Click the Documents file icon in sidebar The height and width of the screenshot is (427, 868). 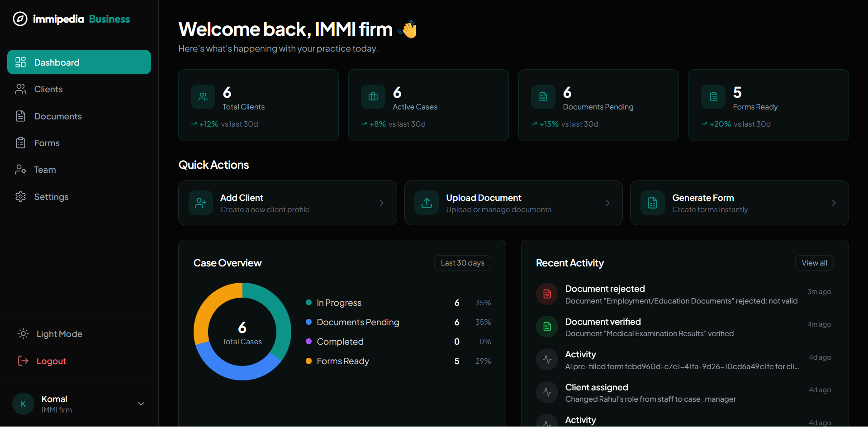[20, 116]
